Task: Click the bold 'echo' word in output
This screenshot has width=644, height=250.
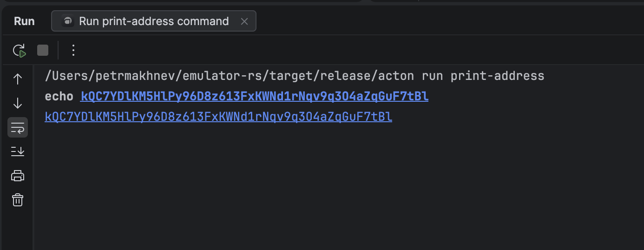Action: click(x=59, y=97)
